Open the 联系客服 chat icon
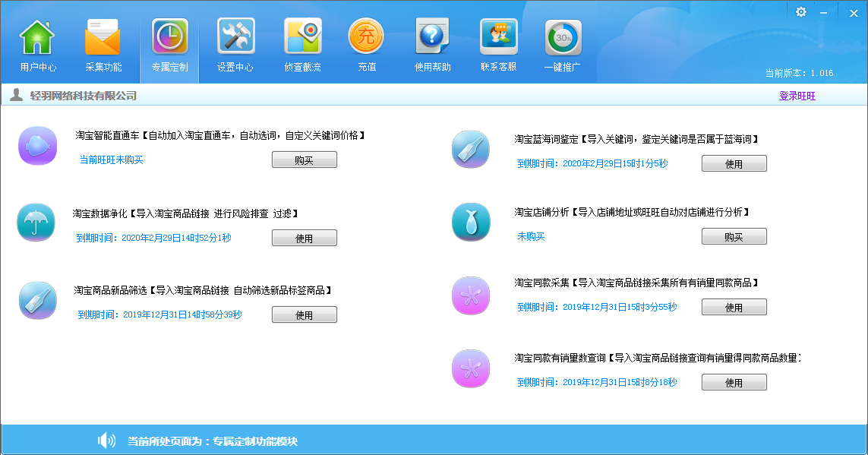868x455 pixels. pos(499,37)
